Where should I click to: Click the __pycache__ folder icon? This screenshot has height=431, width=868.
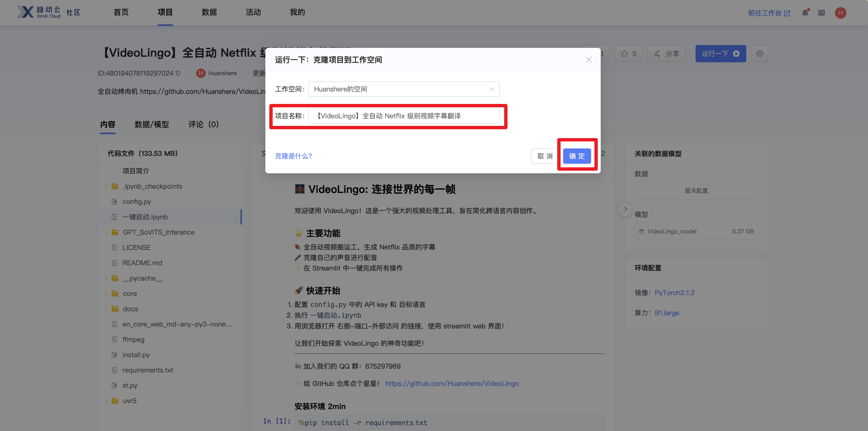click(x=115, y=278)
